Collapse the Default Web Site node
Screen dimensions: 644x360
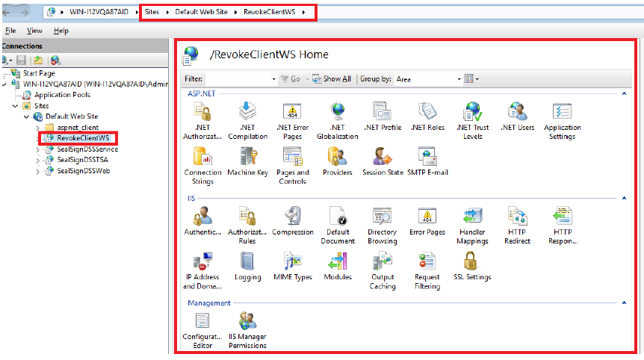(x=28, y=117)
